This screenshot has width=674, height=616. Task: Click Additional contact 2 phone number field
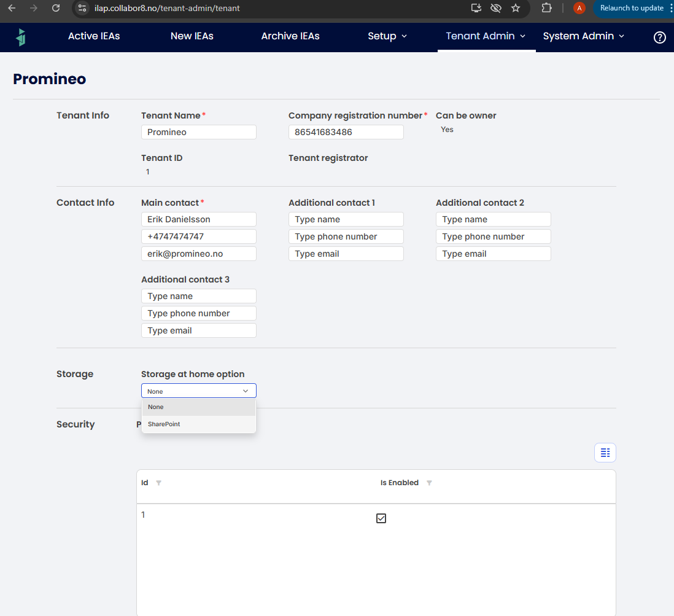point(493,236)
